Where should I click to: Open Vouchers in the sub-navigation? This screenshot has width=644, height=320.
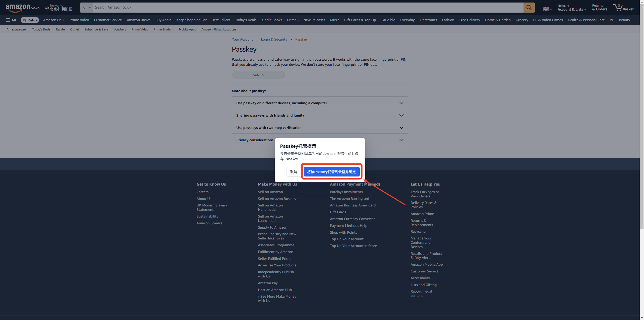[120, 29]
